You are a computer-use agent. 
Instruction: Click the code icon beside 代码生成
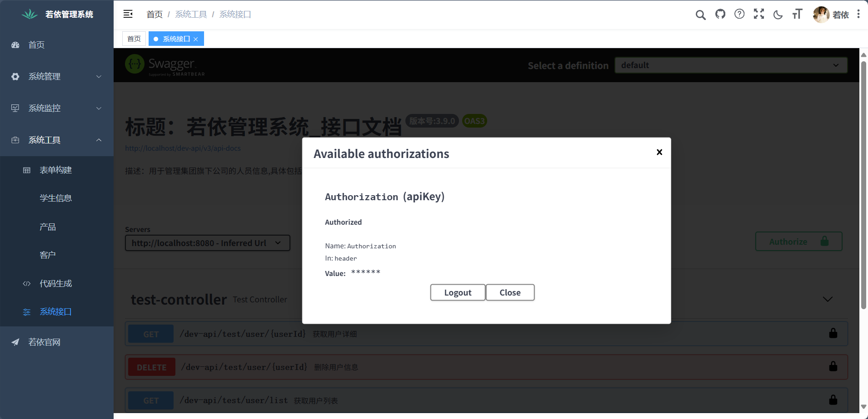tap(27, 284)
